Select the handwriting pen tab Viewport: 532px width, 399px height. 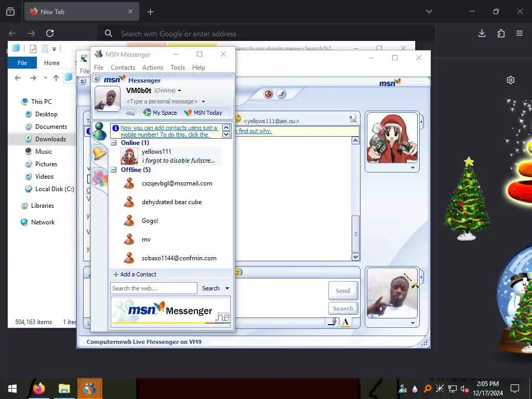point(332,322)
